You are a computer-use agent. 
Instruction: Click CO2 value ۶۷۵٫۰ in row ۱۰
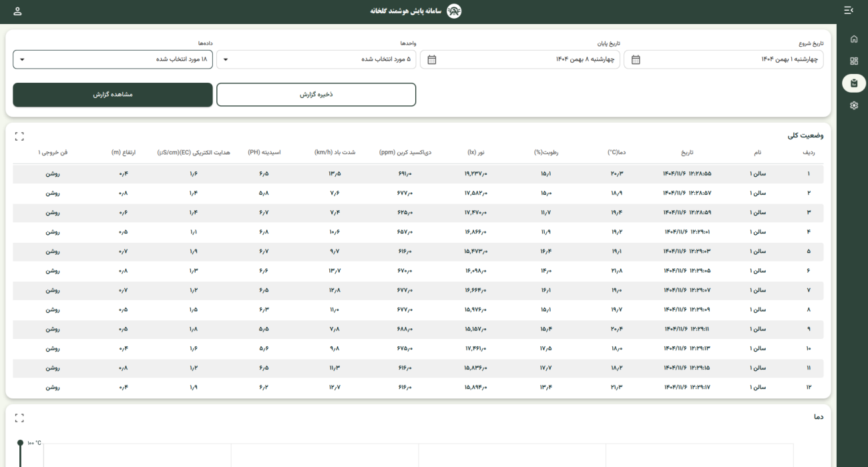click(405, 348)
